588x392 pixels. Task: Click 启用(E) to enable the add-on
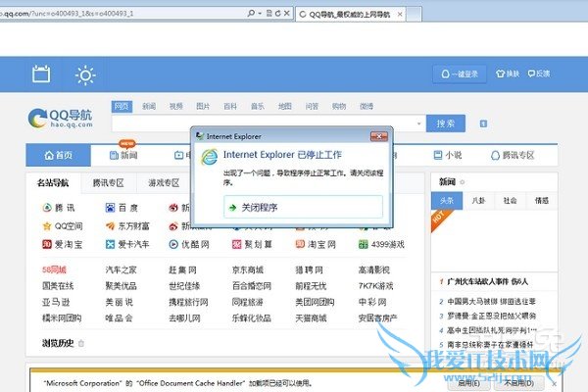[468, 383]
